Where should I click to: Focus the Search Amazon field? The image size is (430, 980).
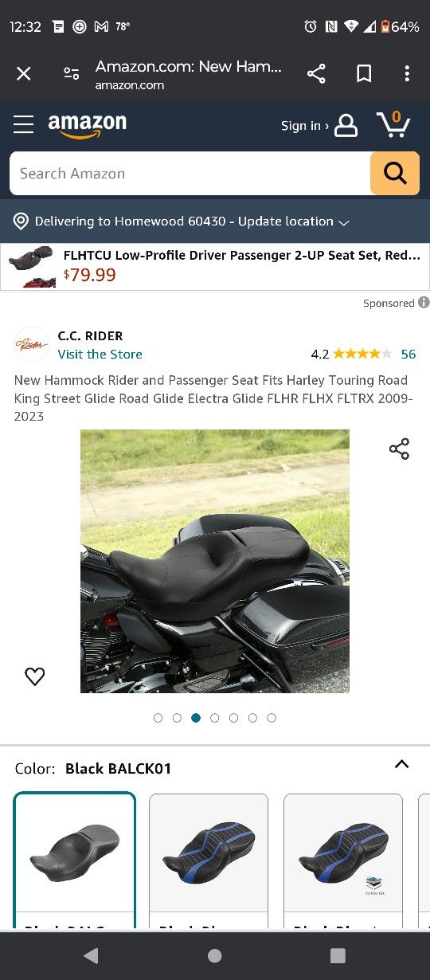tap(190, 173)
